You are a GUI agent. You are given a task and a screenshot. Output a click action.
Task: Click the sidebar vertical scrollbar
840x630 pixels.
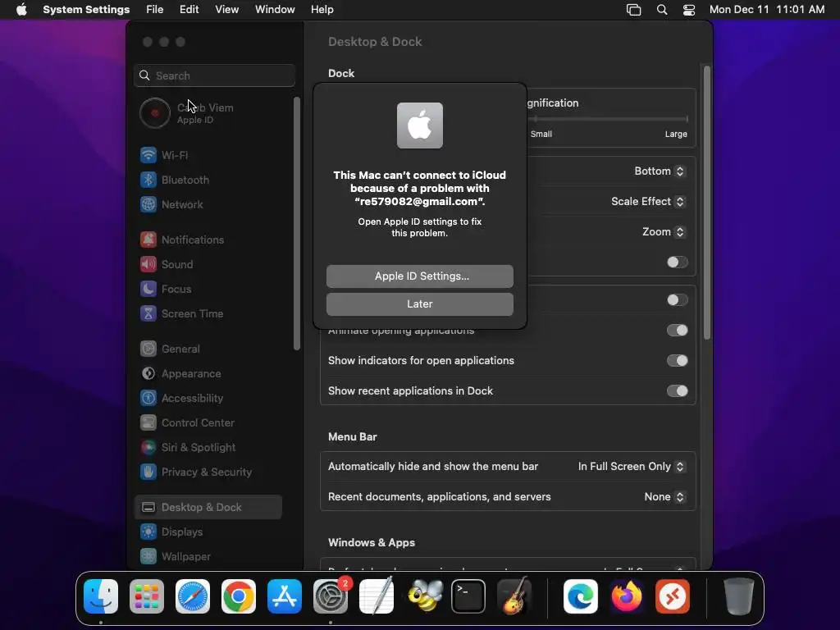click(297, 224)
